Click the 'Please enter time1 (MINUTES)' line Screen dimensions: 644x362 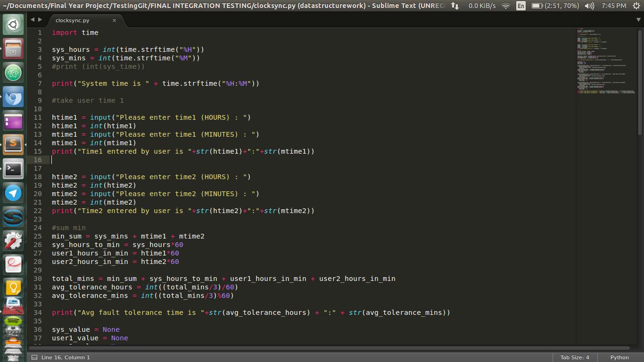[156, 134]
